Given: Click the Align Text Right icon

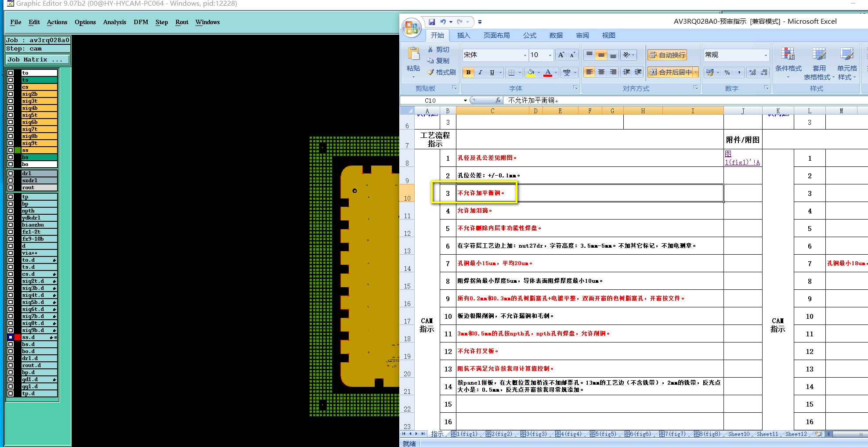Looking at the screenshot, I should [613, 72].
